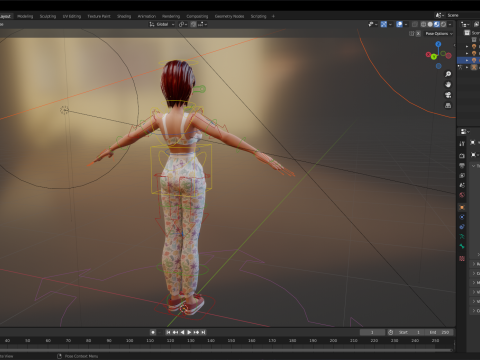Open the Bone properties tab
Image resolution: width=480 pixels, height=360 pixels.
click(x=462, y=246)
